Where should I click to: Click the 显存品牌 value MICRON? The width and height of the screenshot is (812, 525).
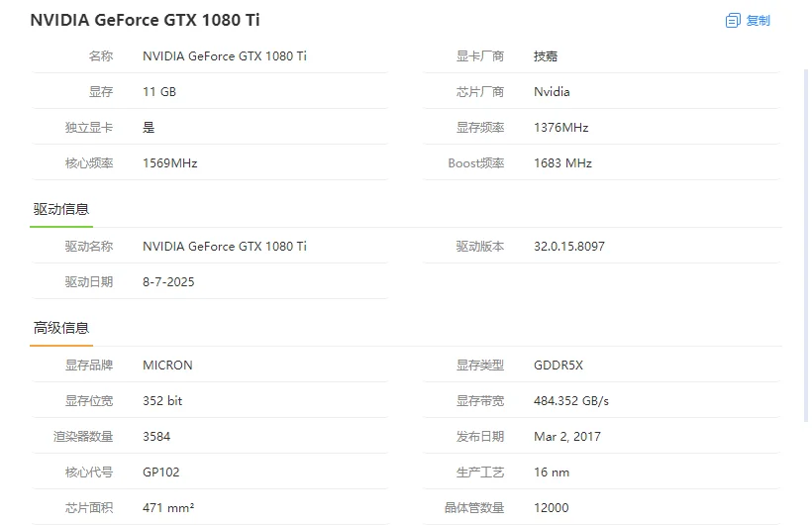tap(167, 365)
